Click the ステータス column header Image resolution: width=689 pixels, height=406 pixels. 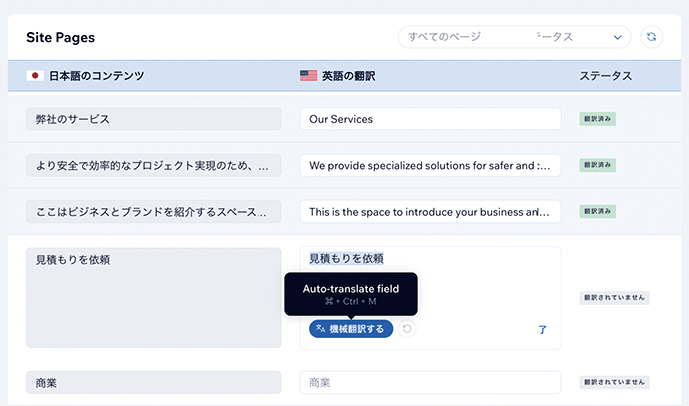606,76
